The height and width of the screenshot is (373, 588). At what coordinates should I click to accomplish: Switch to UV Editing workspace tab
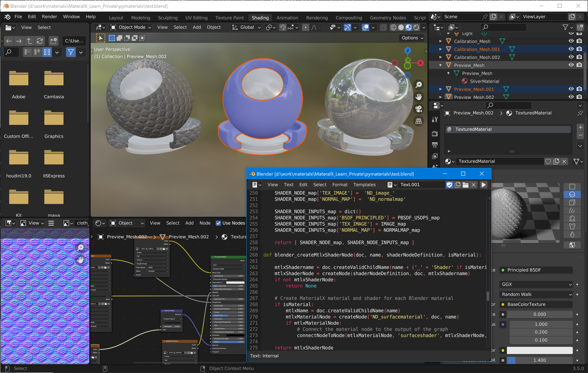[196, 18]
